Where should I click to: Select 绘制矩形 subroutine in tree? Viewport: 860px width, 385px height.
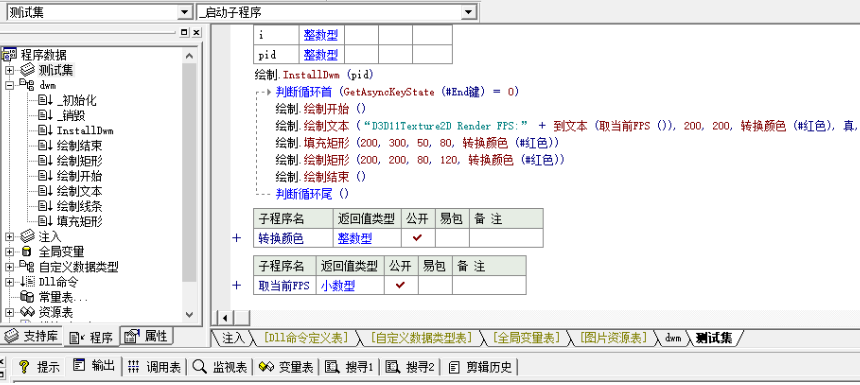tap(80, 161)
